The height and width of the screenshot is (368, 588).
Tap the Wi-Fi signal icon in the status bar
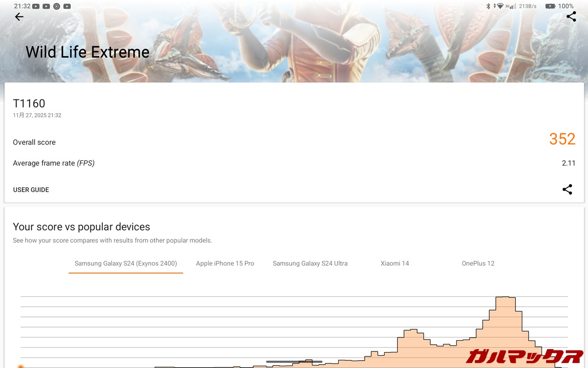point(500,6)
